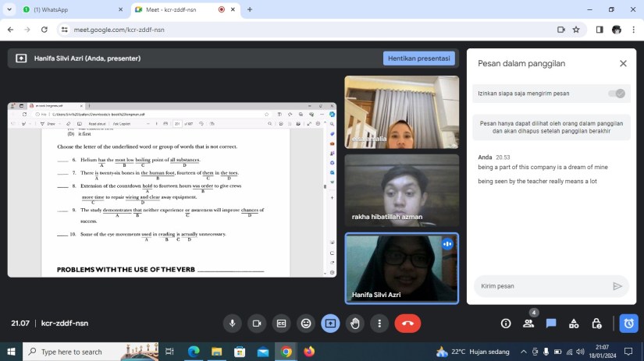The image size is (644, 361).
Task: Open Microsoft Store from taskbar
Action: 240,352
